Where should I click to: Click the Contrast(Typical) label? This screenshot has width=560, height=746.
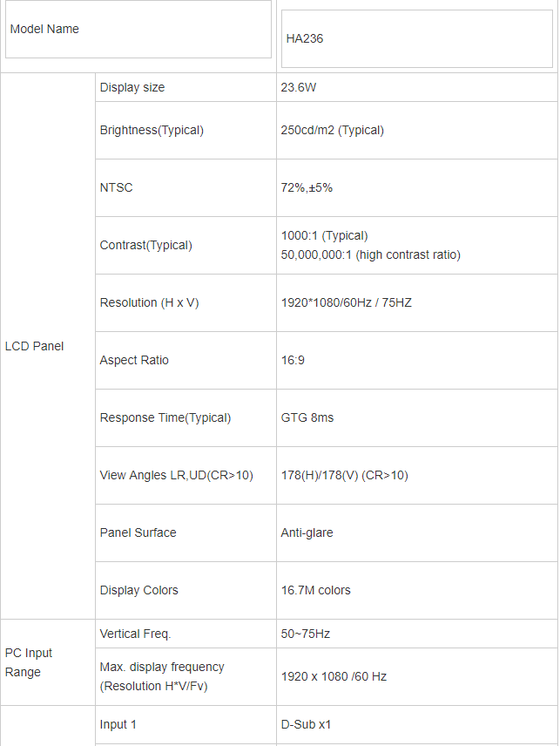tap(145, 245)
